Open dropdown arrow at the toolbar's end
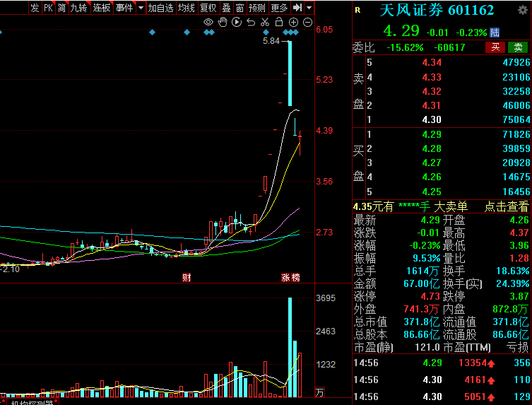This screenshot has height=405, width=532. (x=309, y=8)
